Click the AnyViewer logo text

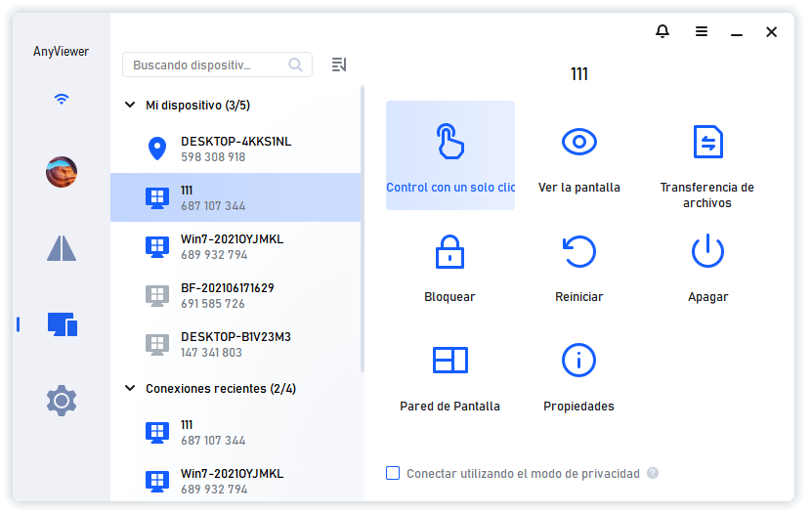click(x=62, y=51)
